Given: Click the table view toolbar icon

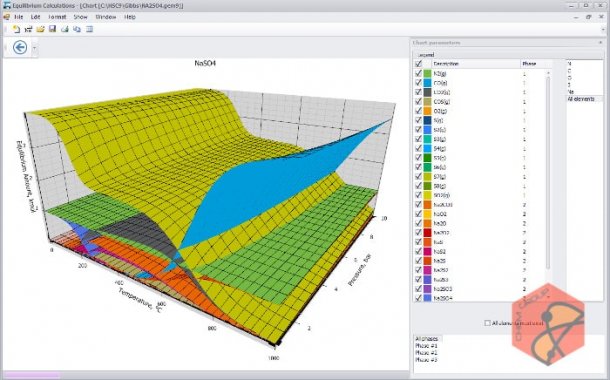Looking at the screenshot, I should coord(89,29).
